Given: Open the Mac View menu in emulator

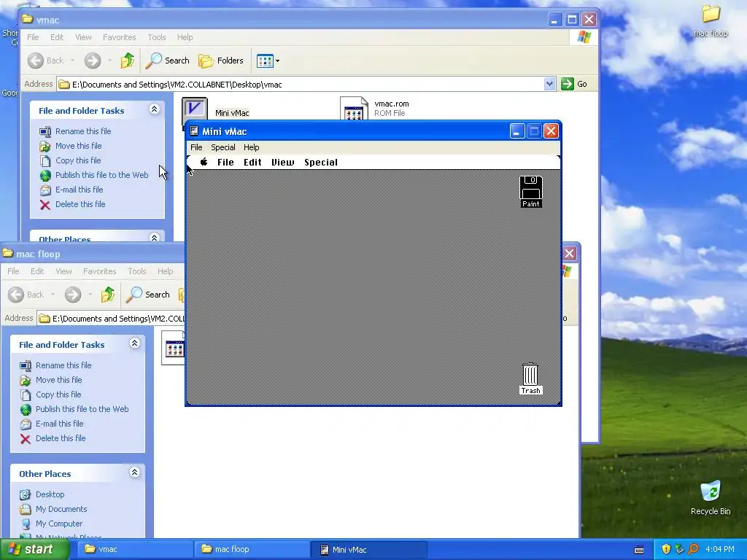Looking at the screenshot, I should (x=282, y=163).
